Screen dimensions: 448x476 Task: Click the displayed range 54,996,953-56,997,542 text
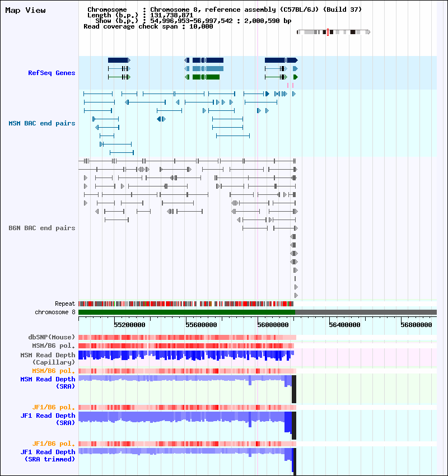point(192,21)
